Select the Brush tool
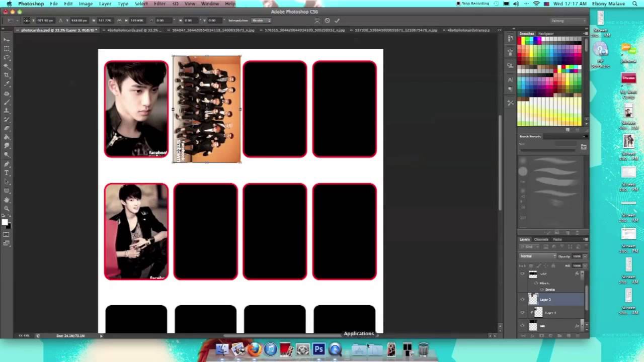This screenshot has height=362, width=644. click(7, 102)
